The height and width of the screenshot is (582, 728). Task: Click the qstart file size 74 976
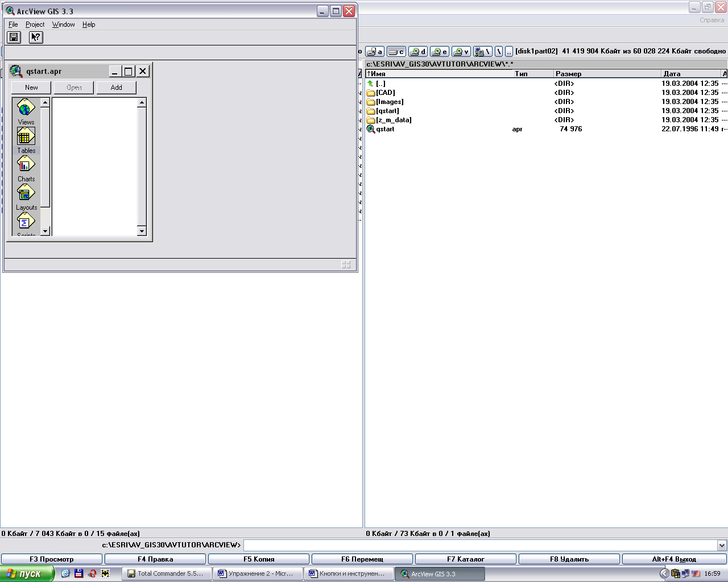pyautogui.click(x=571, y=129)
